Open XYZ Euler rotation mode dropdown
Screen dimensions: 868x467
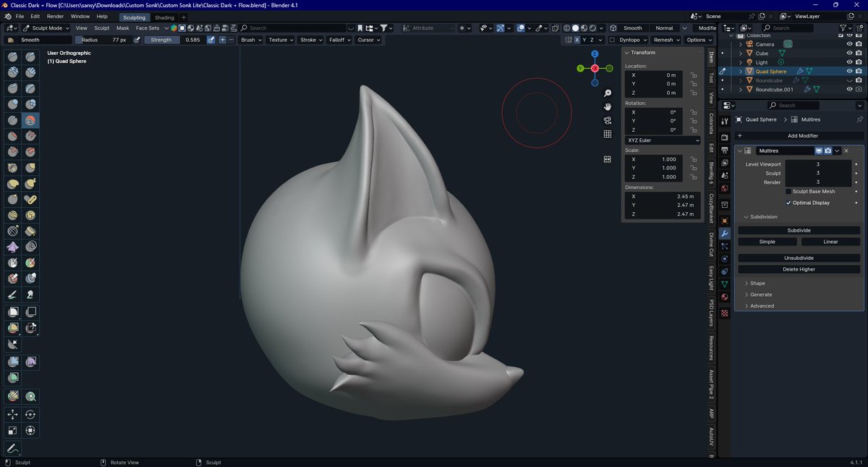coord(663,140)
